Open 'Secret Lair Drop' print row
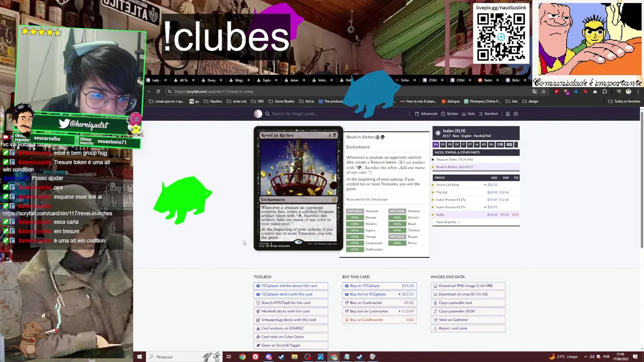This screenshot has height=362, width=644. (x=475, y=185)
